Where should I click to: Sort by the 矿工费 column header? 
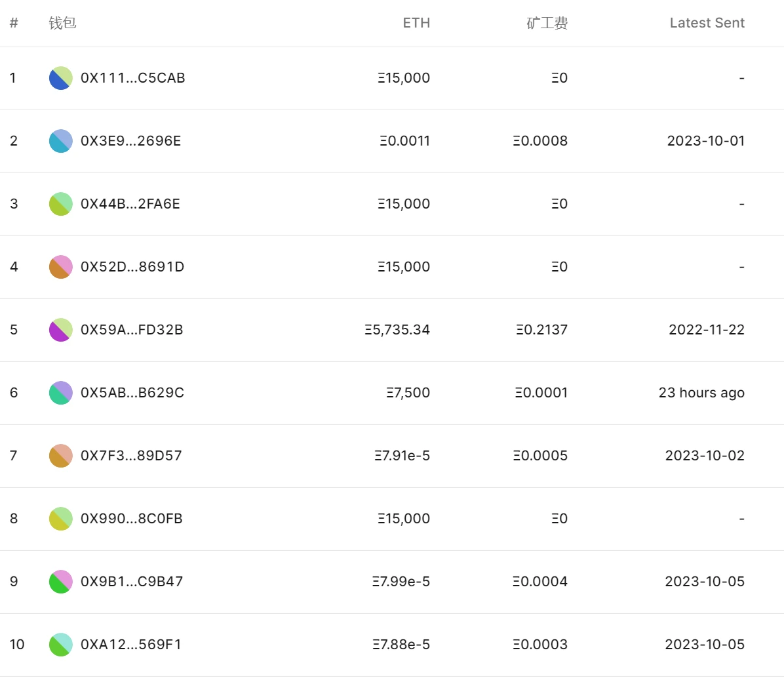pyautogui.click(x=548, y=22)
